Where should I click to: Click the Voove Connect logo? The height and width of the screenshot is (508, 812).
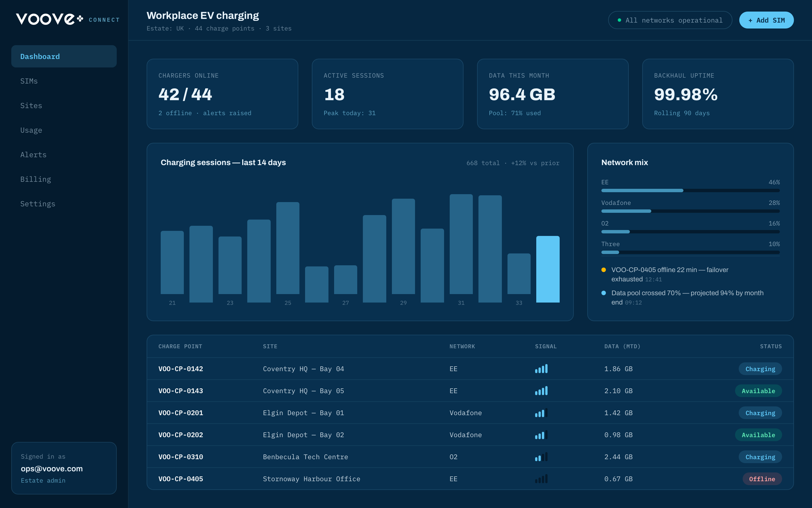coord(68,19)
